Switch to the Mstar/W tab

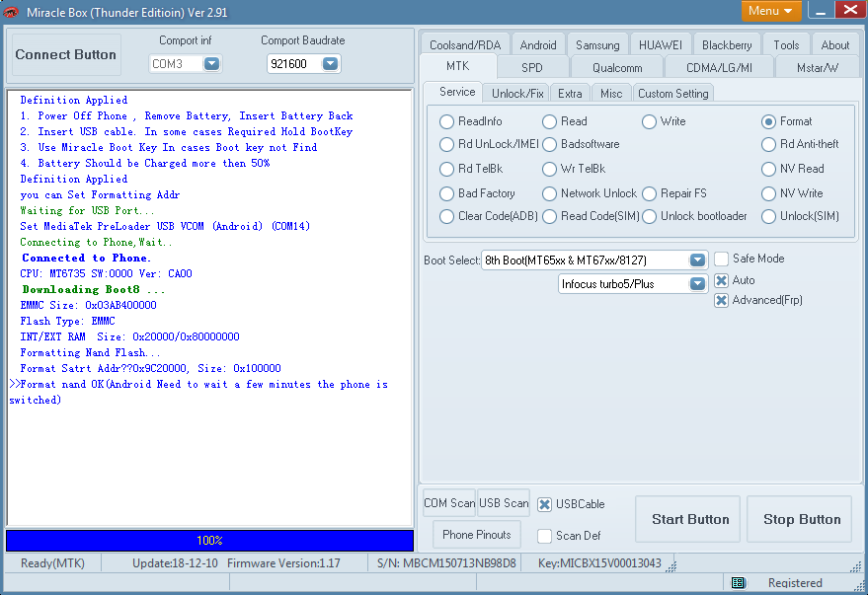(817, 67)
